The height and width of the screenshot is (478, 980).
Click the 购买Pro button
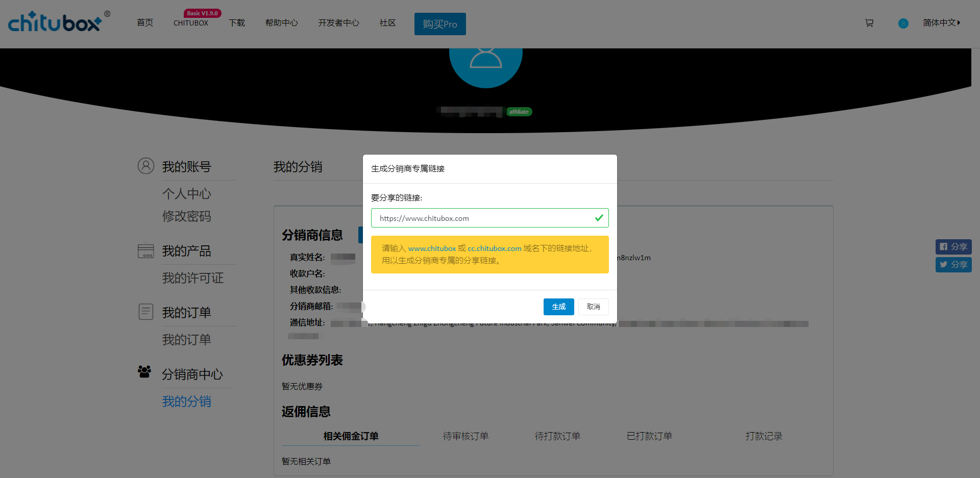tap(440, 24)
